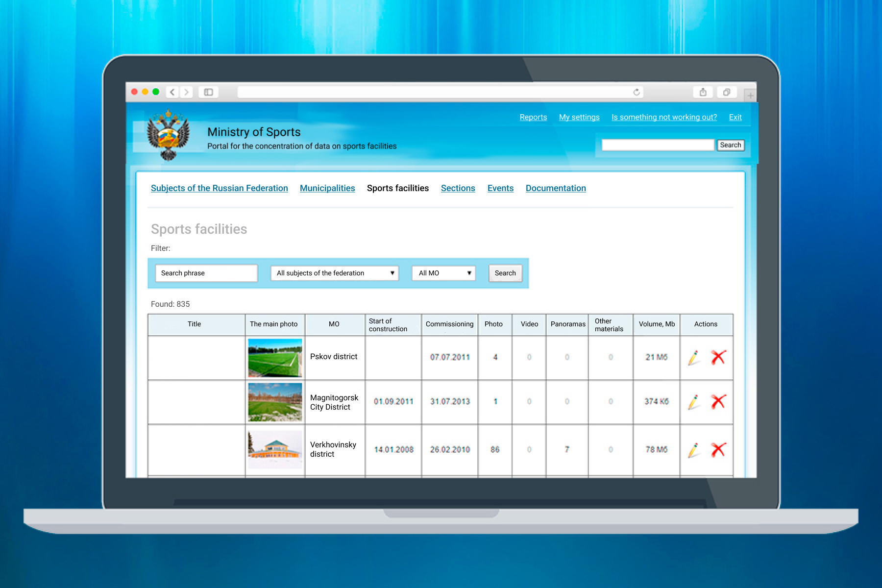Open the All MO dropdown

point(444,273)
